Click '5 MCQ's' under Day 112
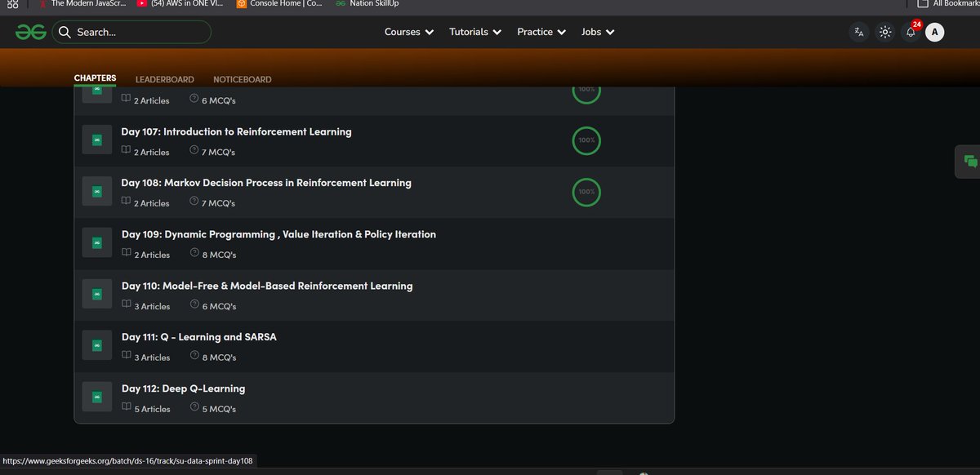Image resolution: width=980 pixels, height=475 pixels. click(x=219, y=409)
